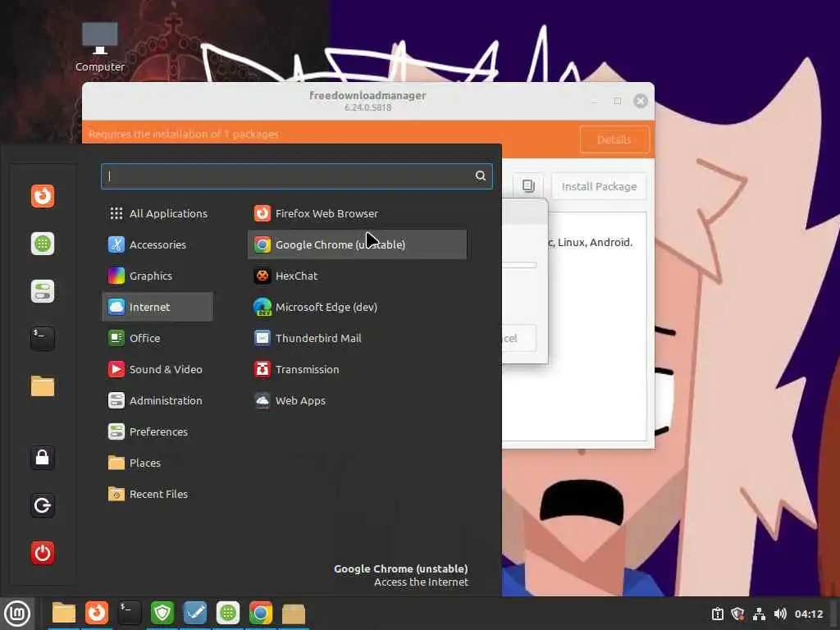Click the red Power Off icon
Image resolution: width=840 pixels, height=630 pixels.
[43, 553]
